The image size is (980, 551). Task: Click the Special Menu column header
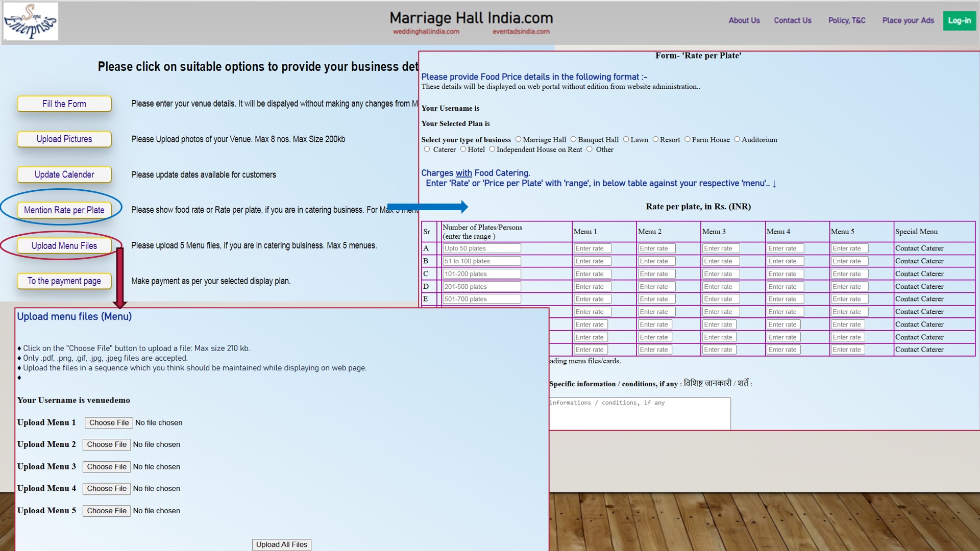pos(916,232)
